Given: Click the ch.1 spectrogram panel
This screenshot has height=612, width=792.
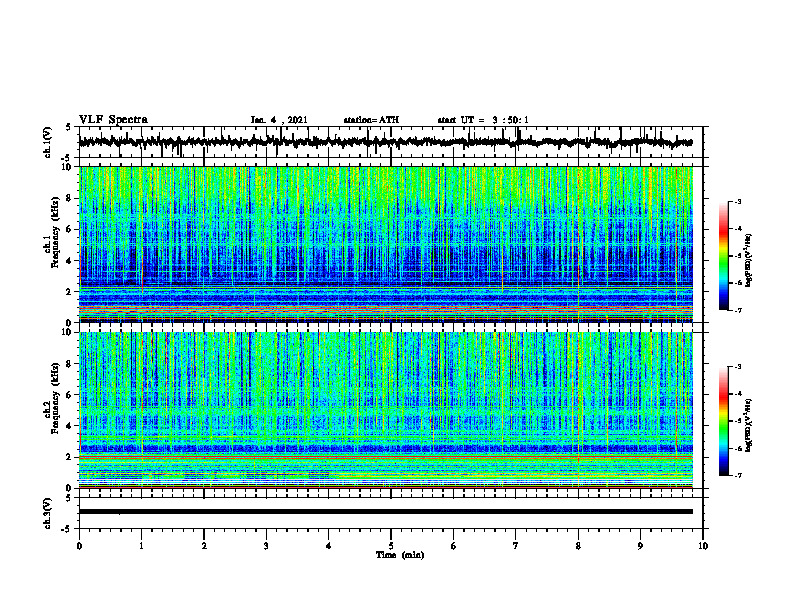Looking at the screenshot, I should 385,244.
